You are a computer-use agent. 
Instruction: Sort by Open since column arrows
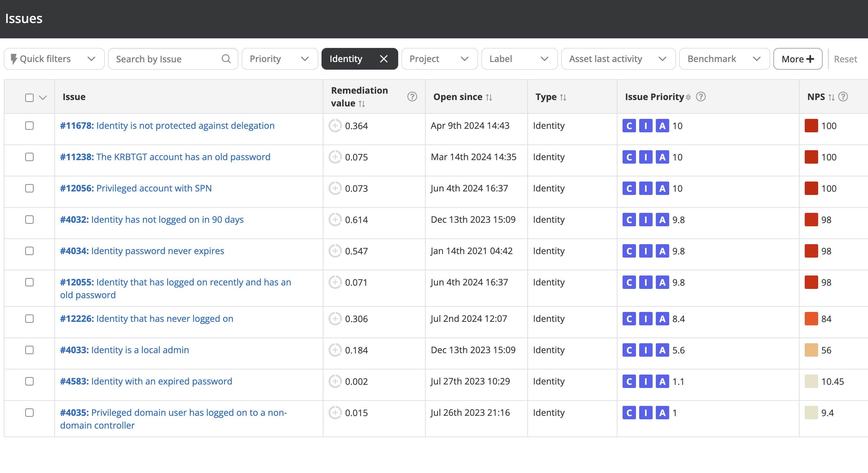click(x=489, y=97)
